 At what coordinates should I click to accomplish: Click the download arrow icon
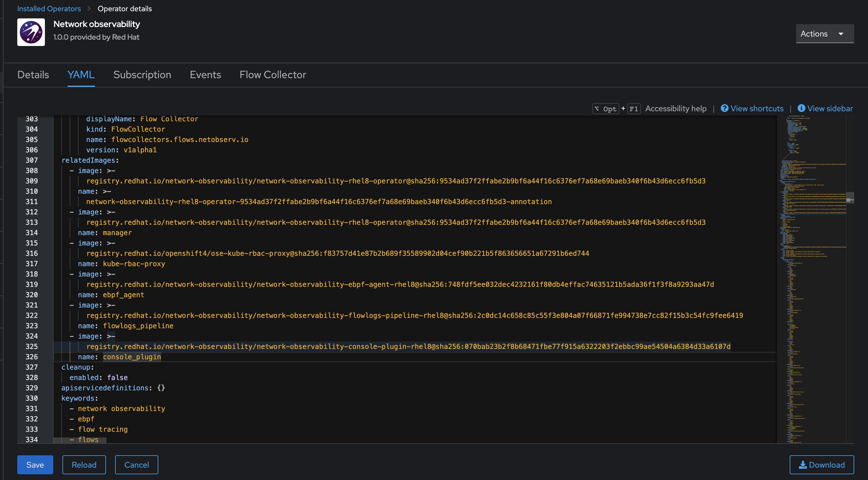click(x=803, y=465)
